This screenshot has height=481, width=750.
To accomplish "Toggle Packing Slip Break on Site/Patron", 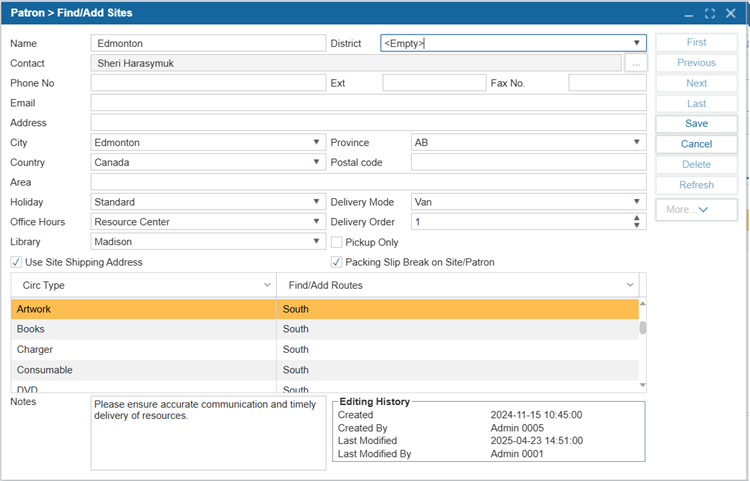I will pos(337,262).
